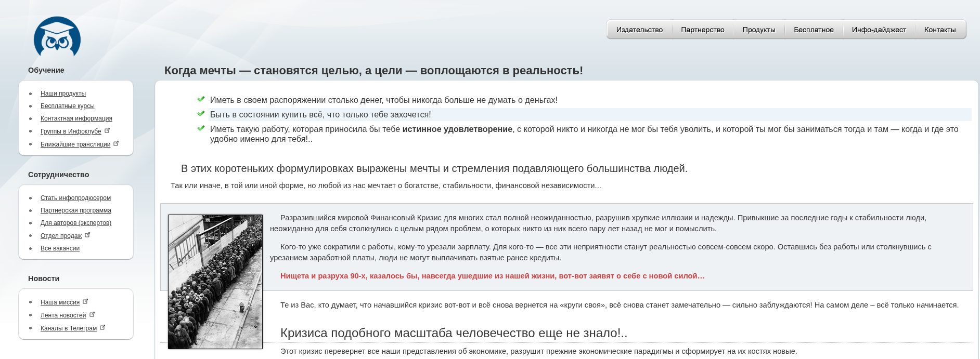The width and height of the screenshot is (980, 359).
Task: Click the green checkmark beside 'Иметь такую работу'
Action: point(201,128)
